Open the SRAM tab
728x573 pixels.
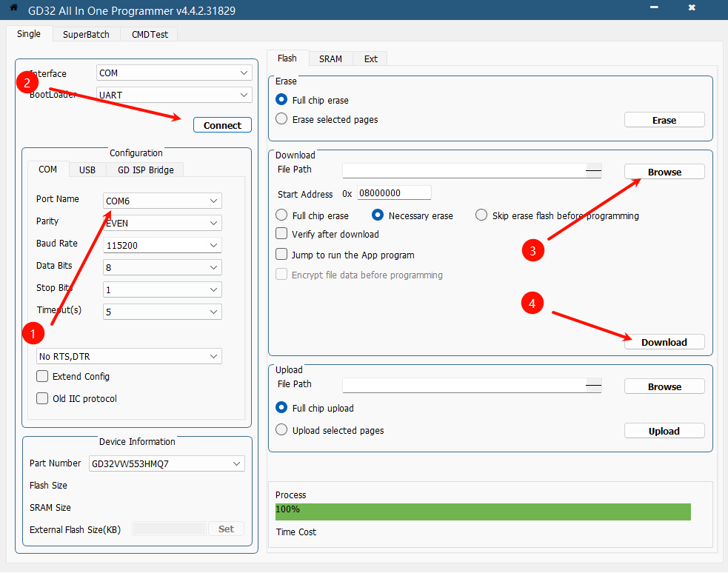[330, 58]
